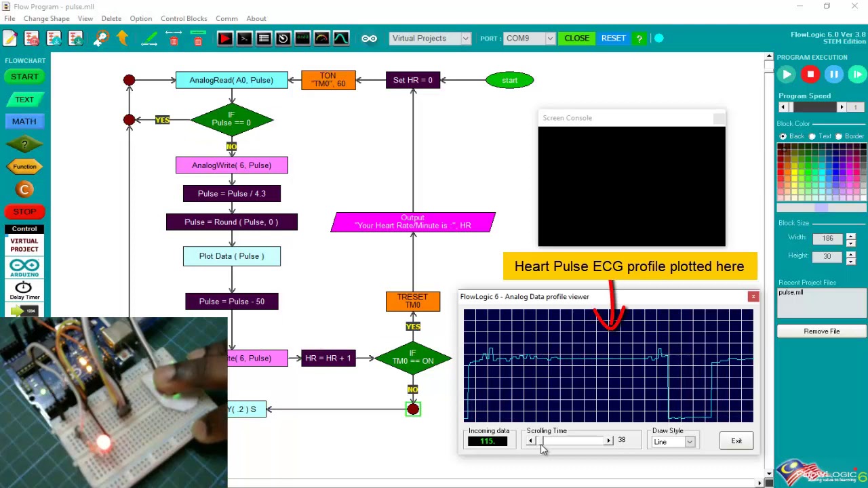Open the Comm menu

[226, 18]
